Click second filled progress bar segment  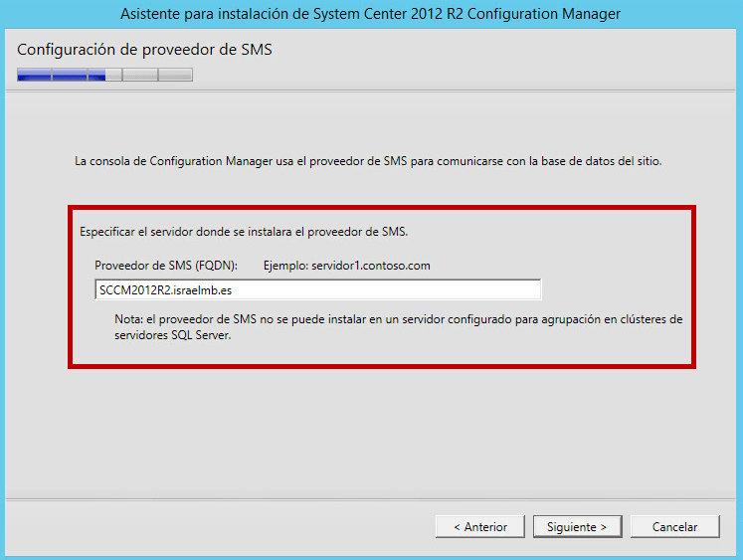tap(70, 75)
